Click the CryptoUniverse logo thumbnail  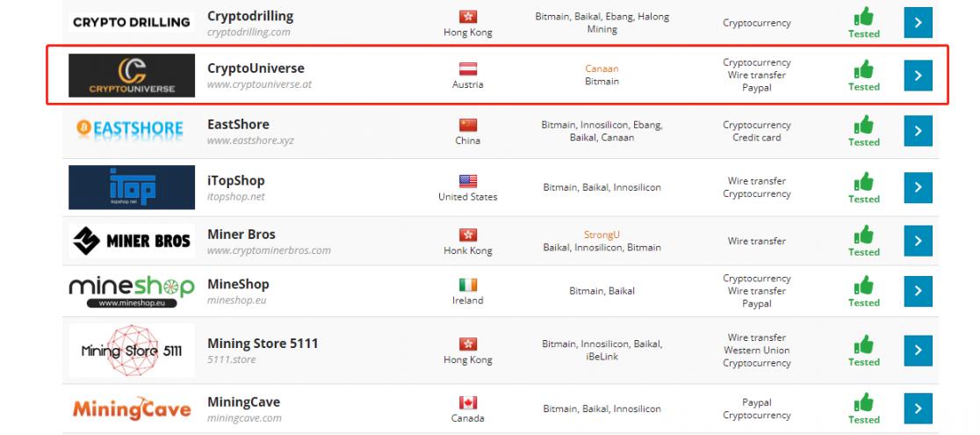[132, 75]
